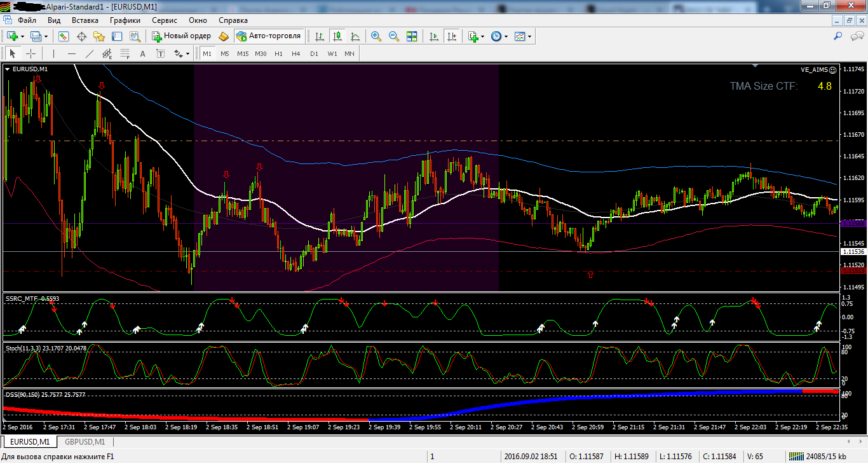This screenshot has height=463, width=868.
Task: Select the text label tool (A)
Action: point(142,53)
